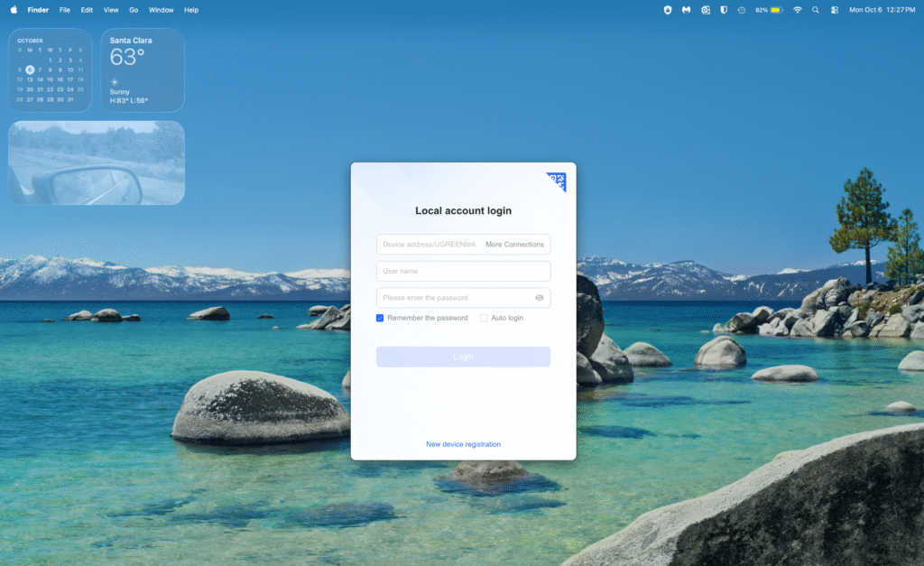Toggle password visibility eye icon
The image size is (924, 566).
[539, 298]
